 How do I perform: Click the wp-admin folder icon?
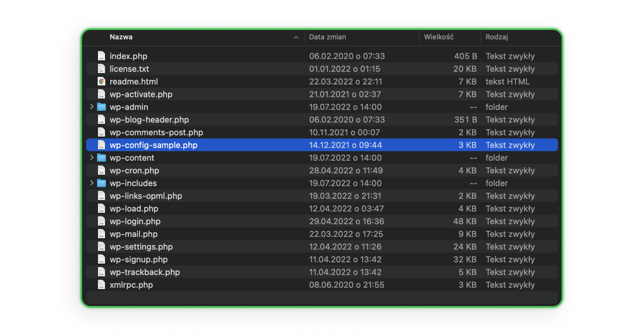tap(102, 107)
